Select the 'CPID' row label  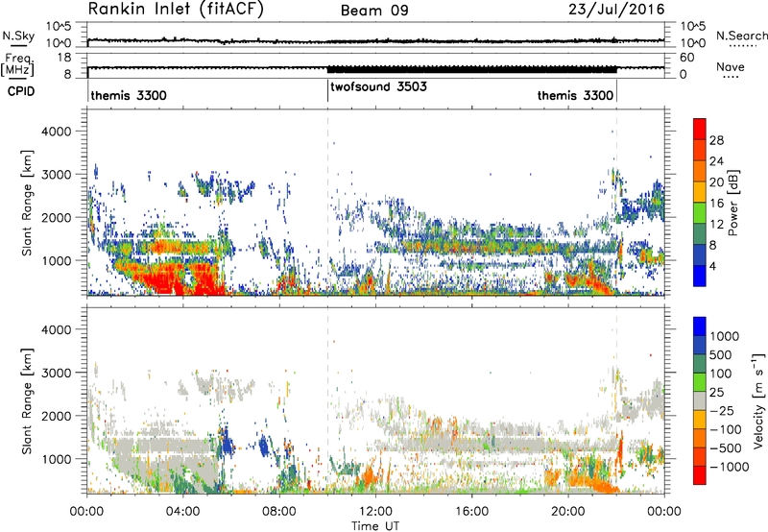tap(21, 91)
